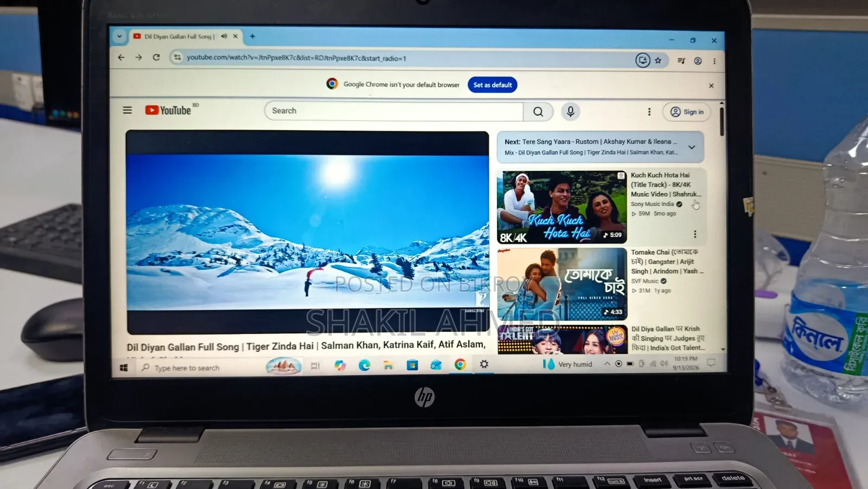Open Task View on the taskbar
Viewport: 868px width, 489px height.
coord(315,366)
